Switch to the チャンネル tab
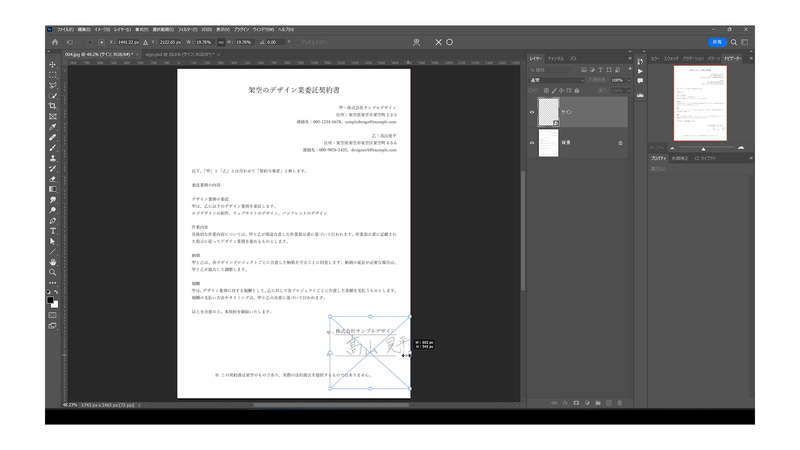800x450 pixels. [556, 59]
